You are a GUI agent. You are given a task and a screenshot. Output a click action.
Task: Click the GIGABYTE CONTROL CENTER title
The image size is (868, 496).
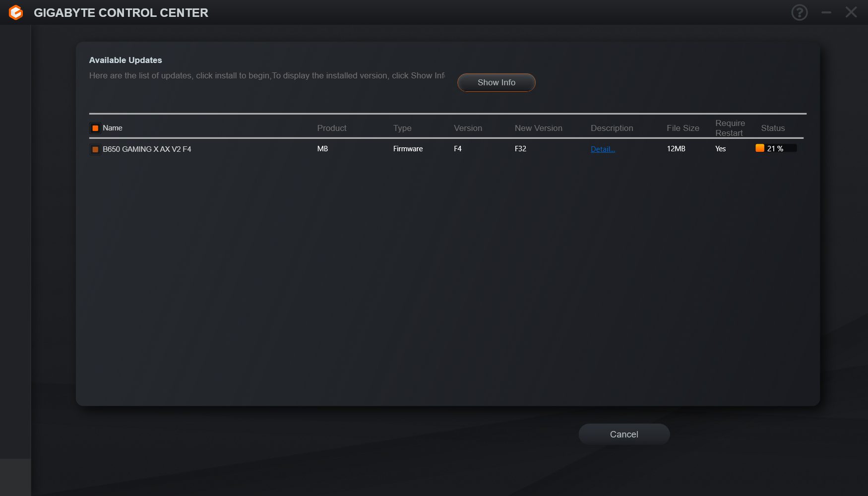[121, 13]
